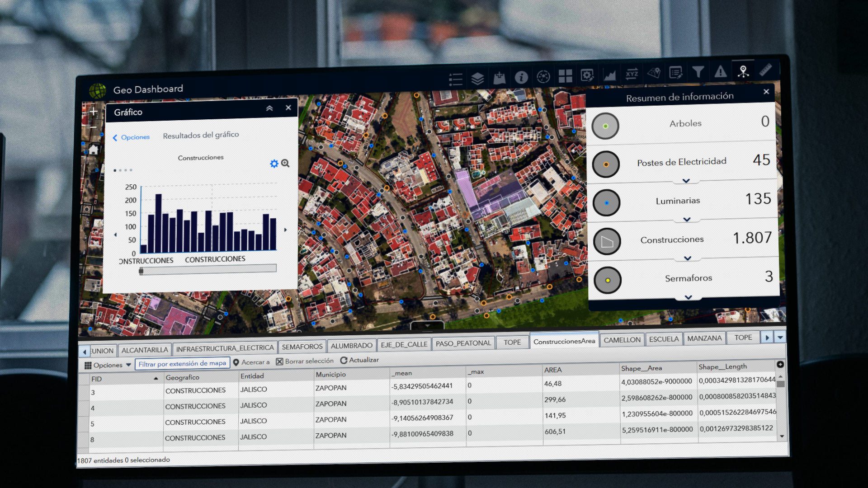Image resolution: width=868 pixels, height=488 pixels.
Task: Select the Measurement ruler tool
Action: (765, 70)
